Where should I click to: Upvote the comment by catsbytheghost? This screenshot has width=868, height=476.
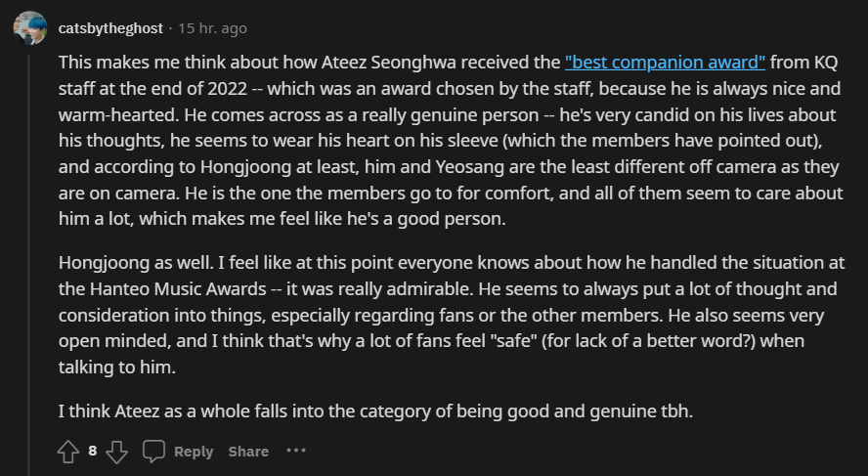click(x=67, y=451)
